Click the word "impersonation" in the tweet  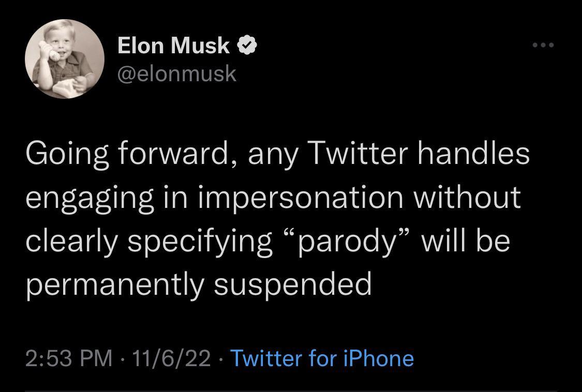coord(301,198)
